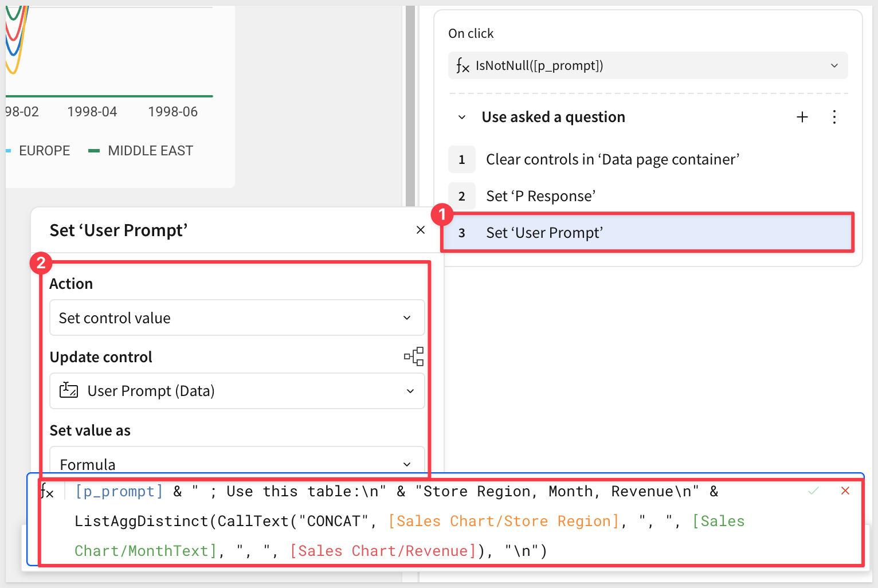Open the 'Formula' set value dropdown

(237, 463)
